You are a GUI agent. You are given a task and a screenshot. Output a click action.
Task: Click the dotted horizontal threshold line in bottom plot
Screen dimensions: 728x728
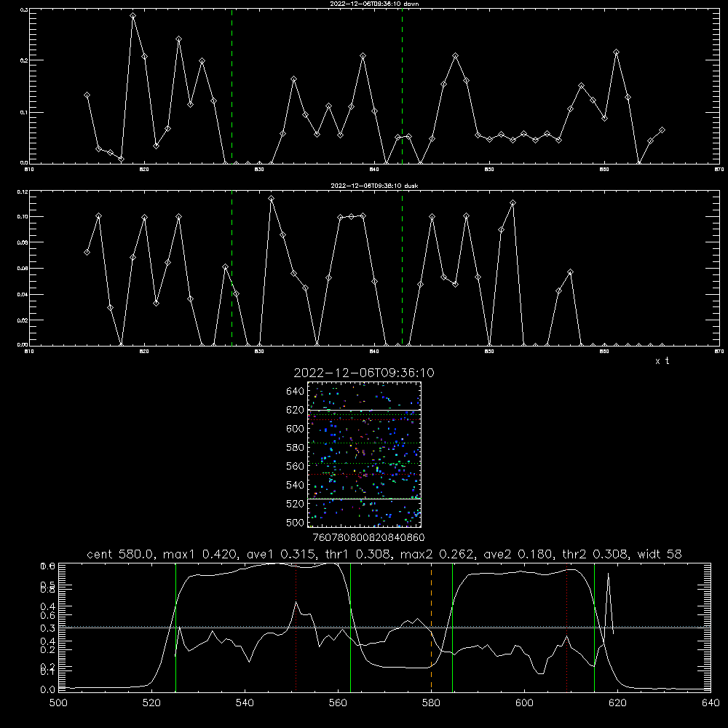384,626
